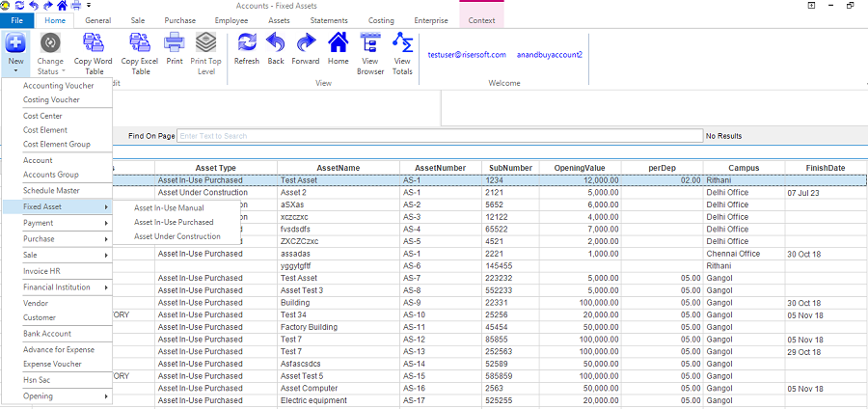Select Asset In-Use Manual from submenu
The height and width of the screenshot is (409, 868).
tap(169, 207)
